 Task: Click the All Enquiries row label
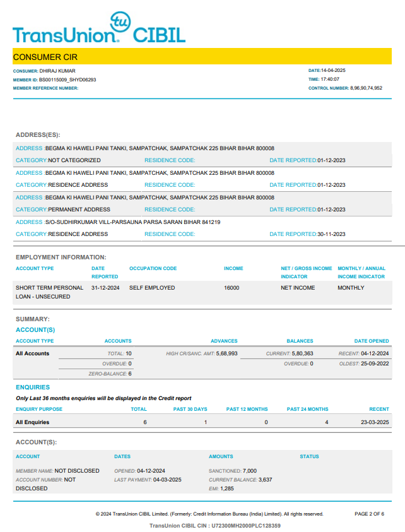click(x=32, y=422)
